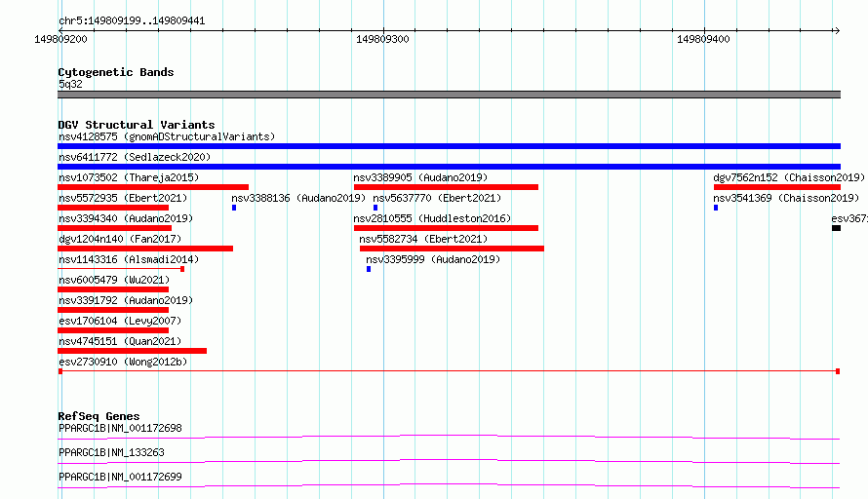Open nsv3395999 Audano2019 variant label

[433, 259]
